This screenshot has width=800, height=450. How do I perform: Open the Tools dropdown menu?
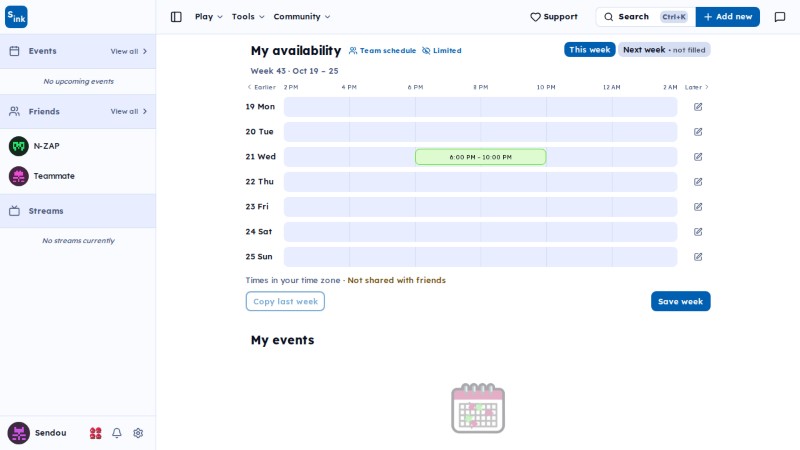tap(248, 17)
